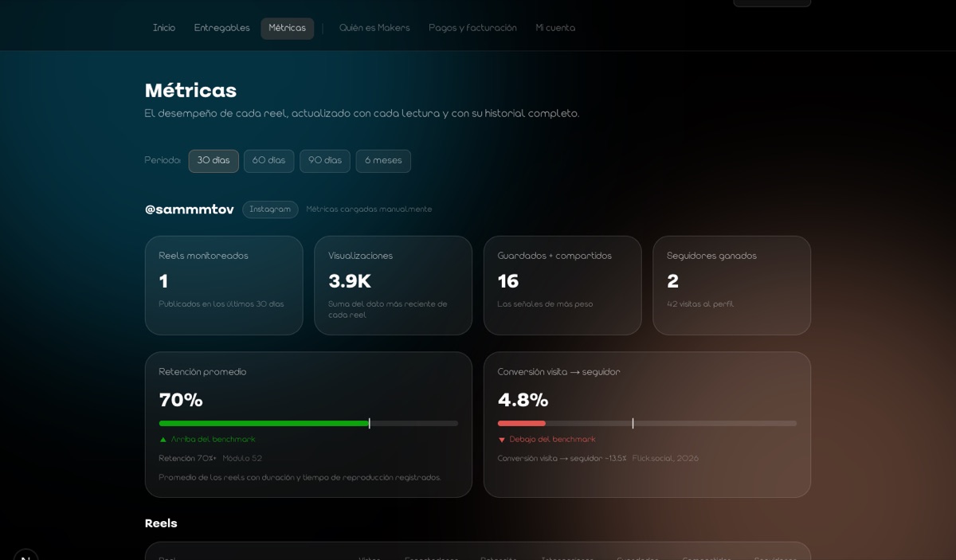Click the green up-triangle benchmark icon
The height and width of the screenshot is (560, 956).
(x=163, y=440)
